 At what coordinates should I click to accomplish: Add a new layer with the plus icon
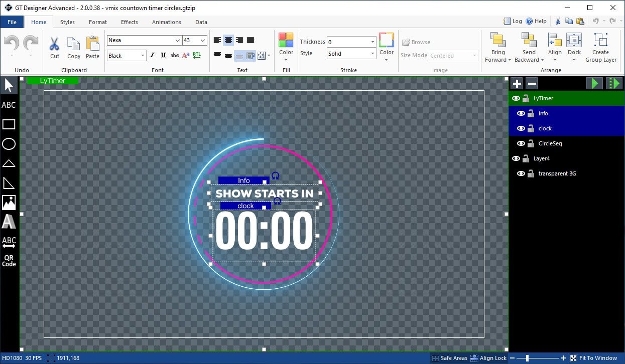click(x=517, y=83)
